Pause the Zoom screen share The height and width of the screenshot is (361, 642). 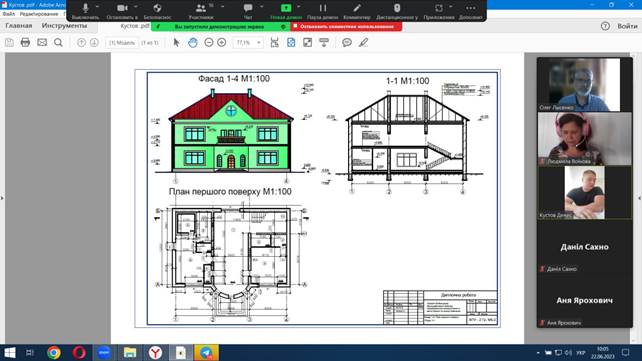tap(323, 11)
